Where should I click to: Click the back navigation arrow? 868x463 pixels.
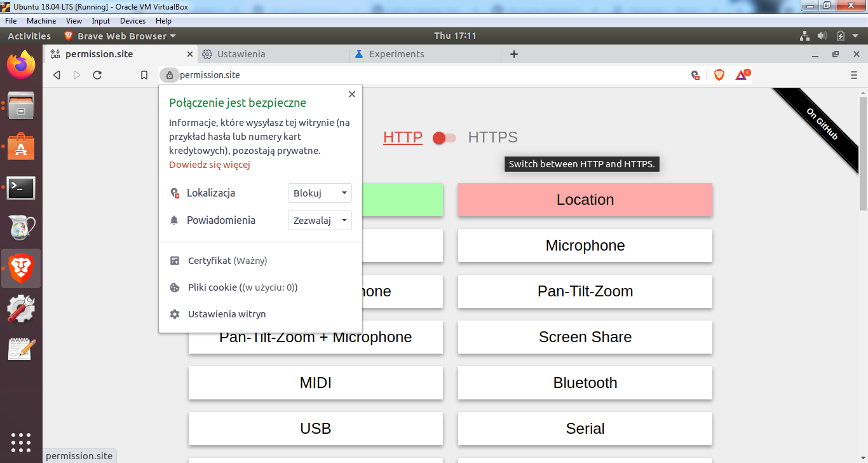(57, 75)
